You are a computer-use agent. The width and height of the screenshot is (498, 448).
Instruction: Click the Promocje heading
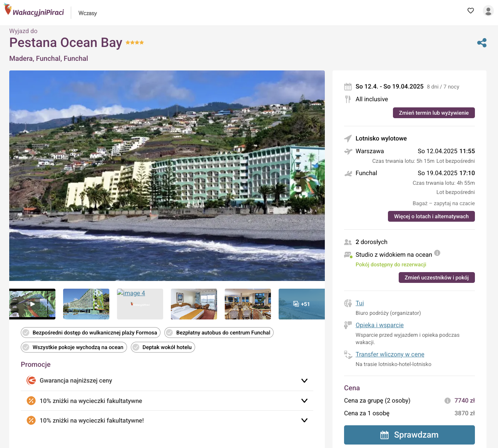click(x=36, y=364)
